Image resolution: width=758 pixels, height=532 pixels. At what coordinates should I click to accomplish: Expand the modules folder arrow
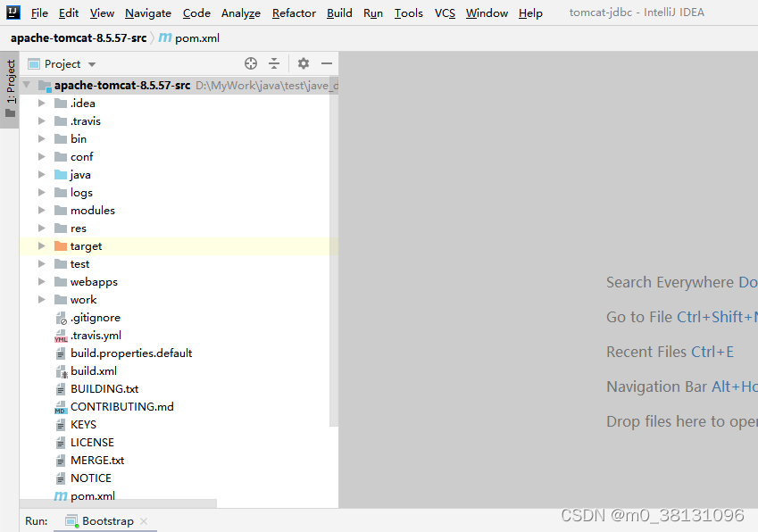tap(42, 210)
